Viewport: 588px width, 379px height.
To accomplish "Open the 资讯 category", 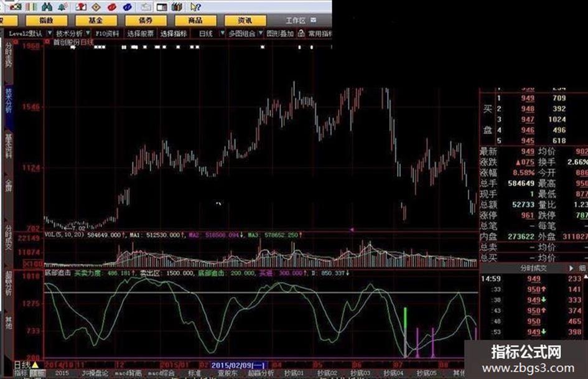I will click(245, 21).
